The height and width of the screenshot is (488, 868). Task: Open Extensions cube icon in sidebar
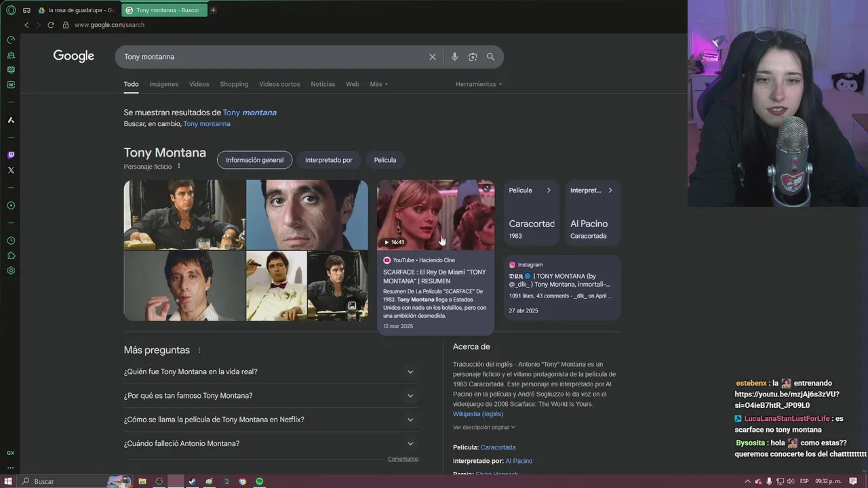pyautogui.click(x=11, y=256)
